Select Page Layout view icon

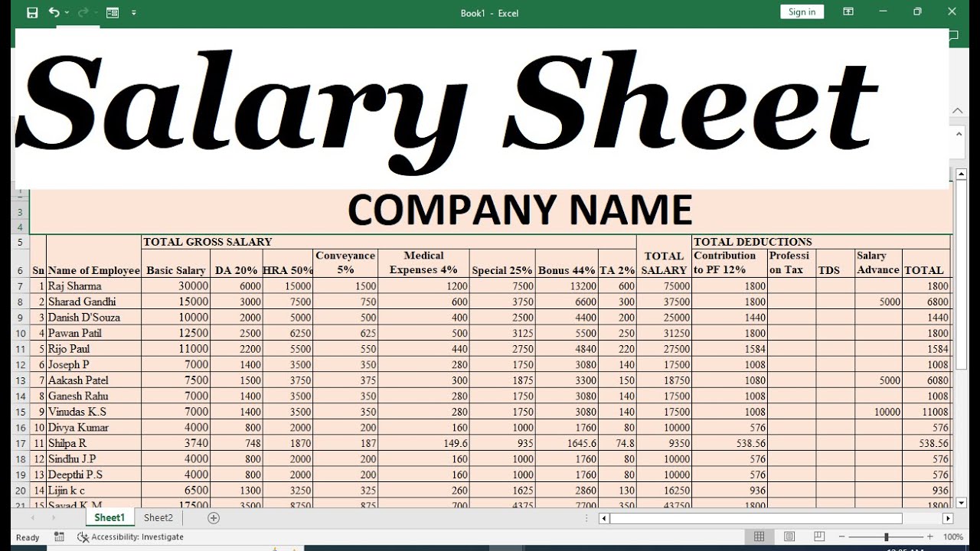click(789, 536)
